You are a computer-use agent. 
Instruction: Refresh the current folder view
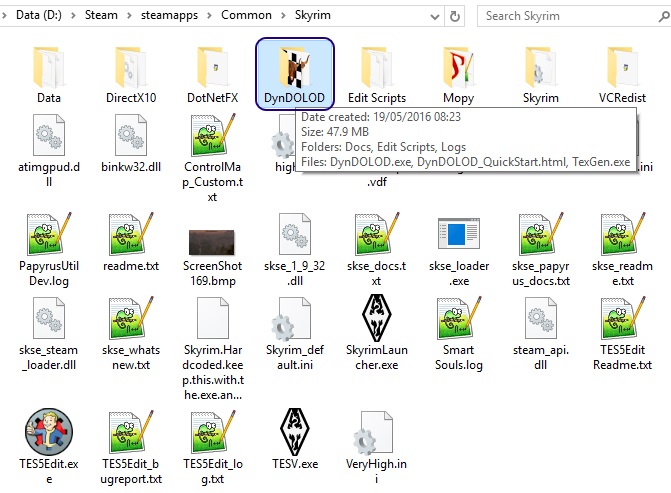pyautogui.click(x=454, y=16)
